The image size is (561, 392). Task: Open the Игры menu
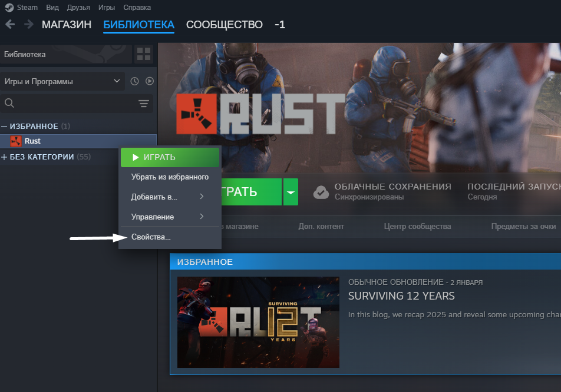pos(107,8)
